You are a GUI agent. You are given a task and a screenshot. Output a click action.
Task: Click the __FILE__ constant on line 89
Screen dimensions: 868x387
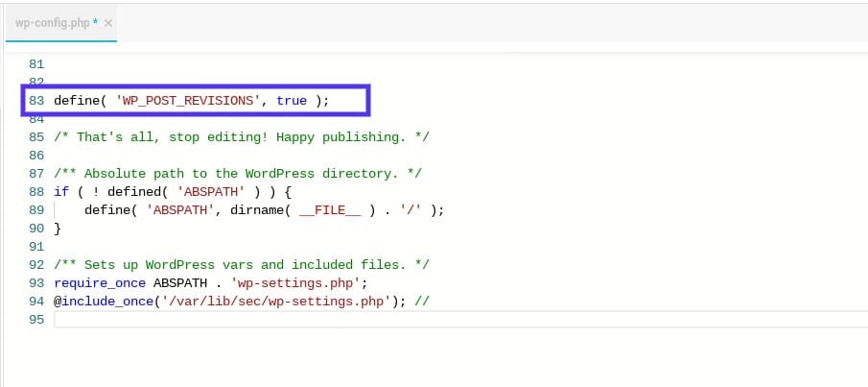tap(332, 210)
